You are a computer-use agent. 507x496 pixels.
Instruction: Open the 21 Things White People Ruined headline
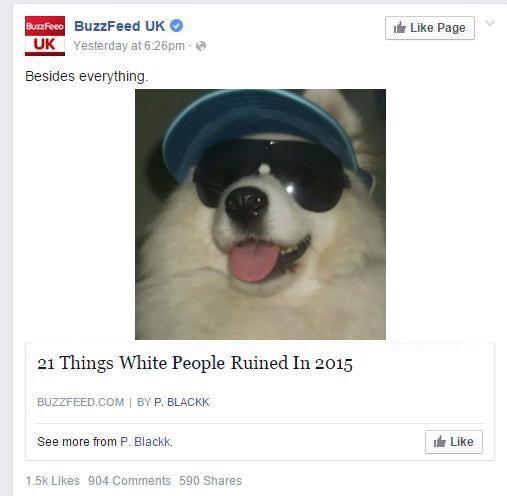pyautogui.click(x=195, y=363)
